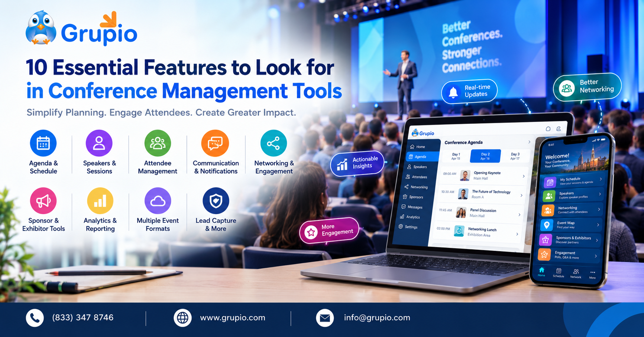Open Home in the laptop app sidebar
644x337 pixels.
click(417, 147)
